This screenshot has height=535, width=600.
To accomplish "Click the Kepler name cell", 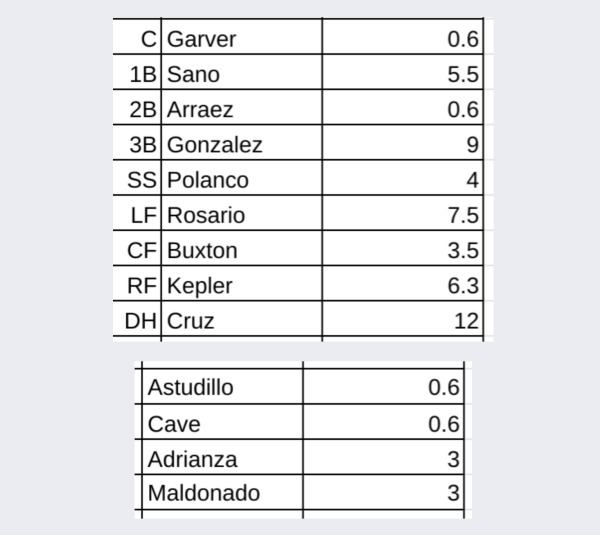I will click(241, 286).
